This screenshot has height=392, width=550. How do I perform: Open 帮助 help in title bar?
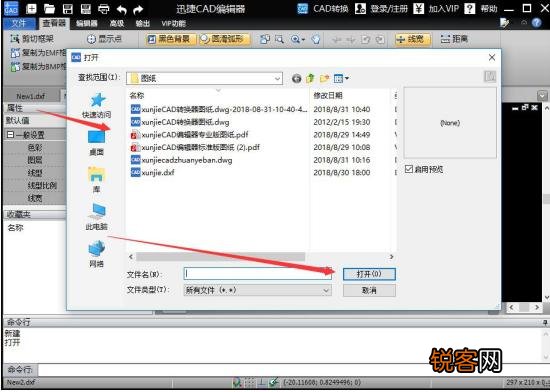481,8
